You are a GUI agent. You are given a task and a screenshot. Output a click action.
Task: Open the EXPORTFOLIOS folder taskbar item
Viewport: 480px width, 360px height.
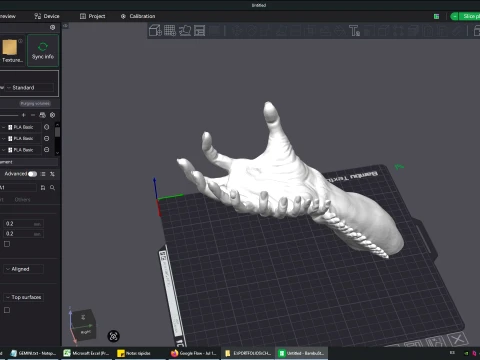tap(248, 353)
